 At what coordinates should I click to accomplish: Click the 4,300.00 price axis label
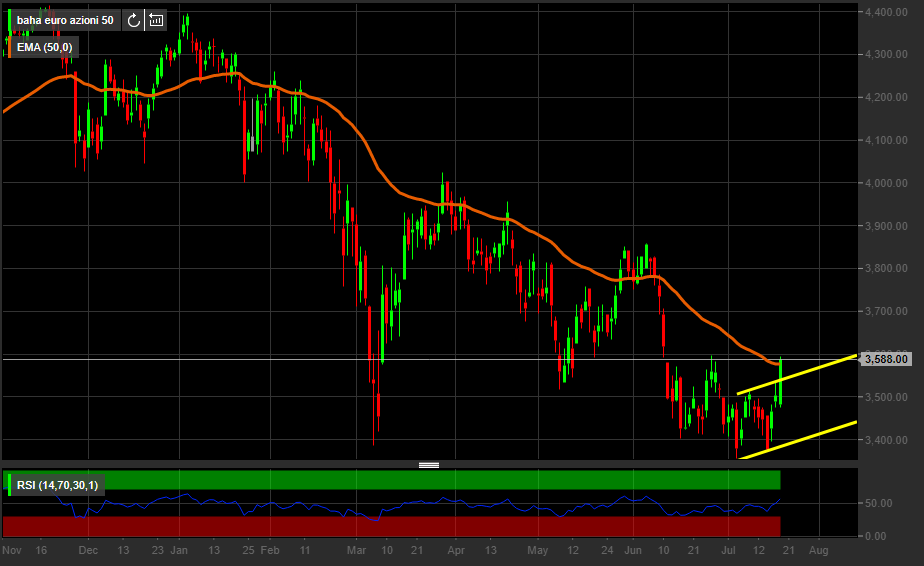point(886,54)
